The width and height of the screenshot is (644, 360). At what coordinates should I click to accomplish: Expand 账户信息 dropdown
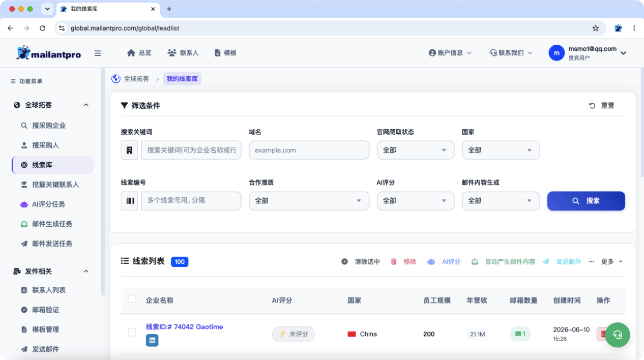click(450, 53)
